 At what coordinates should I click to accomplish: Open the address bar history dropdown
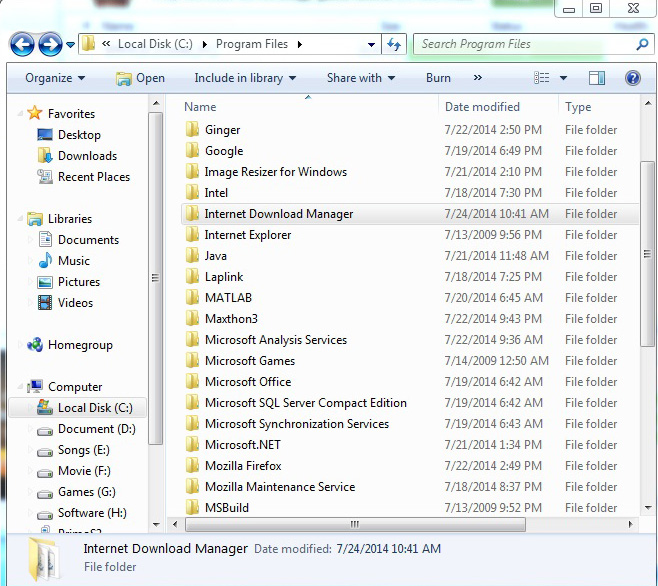[371, 44]
